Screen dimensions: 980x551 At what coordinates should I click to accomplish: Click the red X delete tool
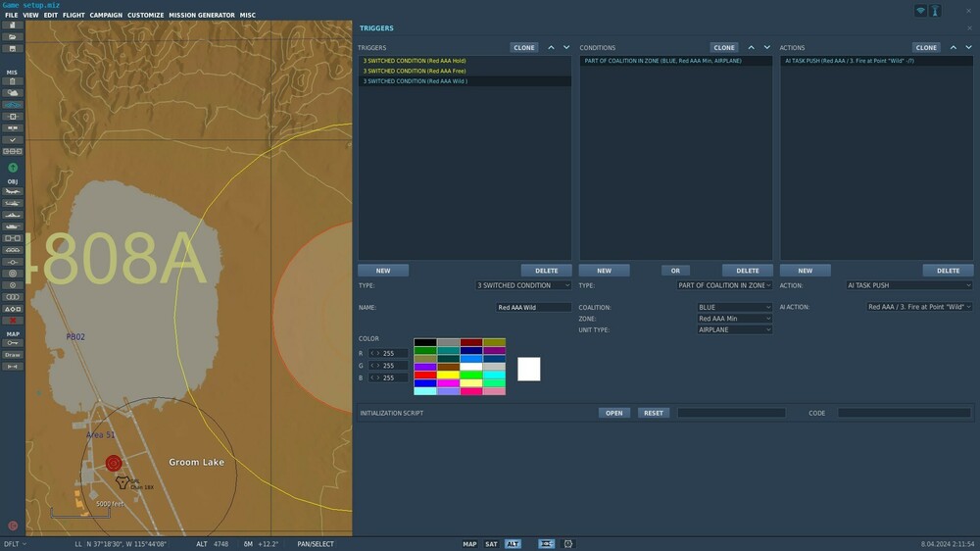[x=13, y=321]
